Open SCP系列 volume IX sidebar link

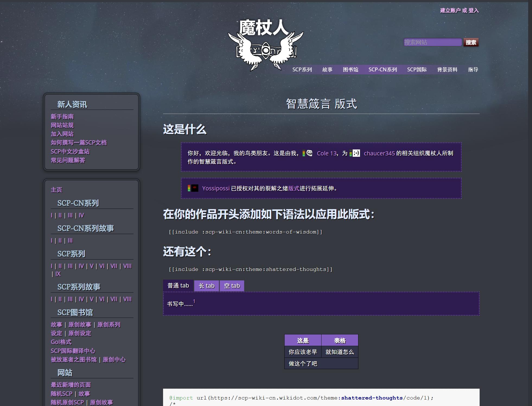point(58,274)
